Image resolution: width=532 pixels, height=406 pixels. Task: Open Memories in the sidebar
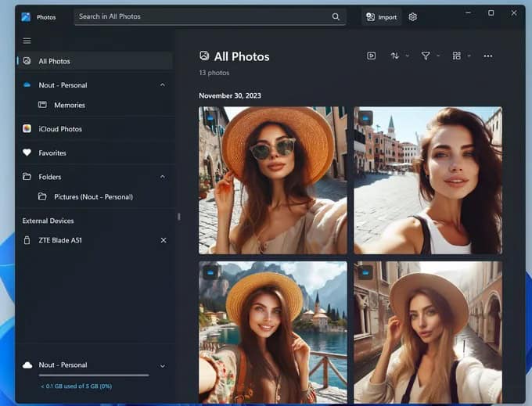coord(95,105)
